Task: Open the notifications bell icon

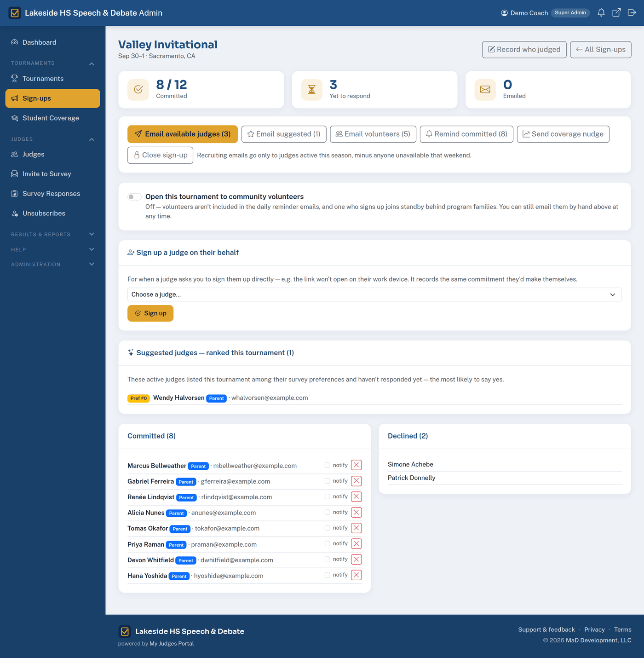Action: coord(601,13)
